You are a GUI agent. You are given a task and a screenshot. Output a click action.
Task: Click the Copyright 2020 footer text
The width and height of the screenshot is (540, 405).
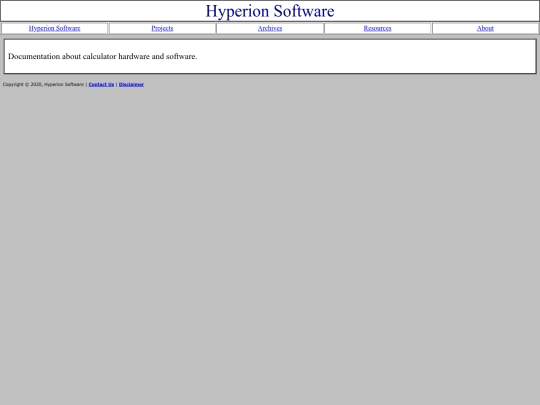[43, 84]
